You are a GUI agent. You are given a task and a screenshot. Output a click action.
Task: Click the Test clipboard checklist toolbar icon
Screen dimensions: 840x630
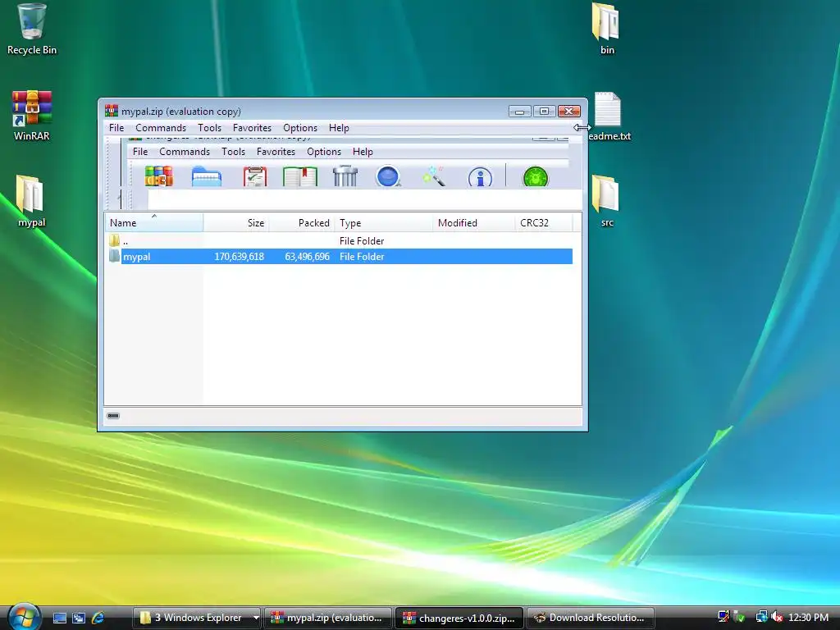(254, 176)
